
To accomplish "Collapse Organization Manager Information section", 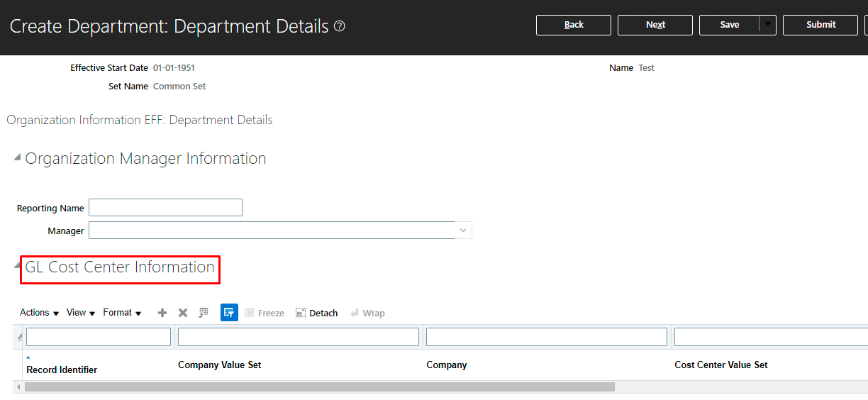I will tap(17, 158).
